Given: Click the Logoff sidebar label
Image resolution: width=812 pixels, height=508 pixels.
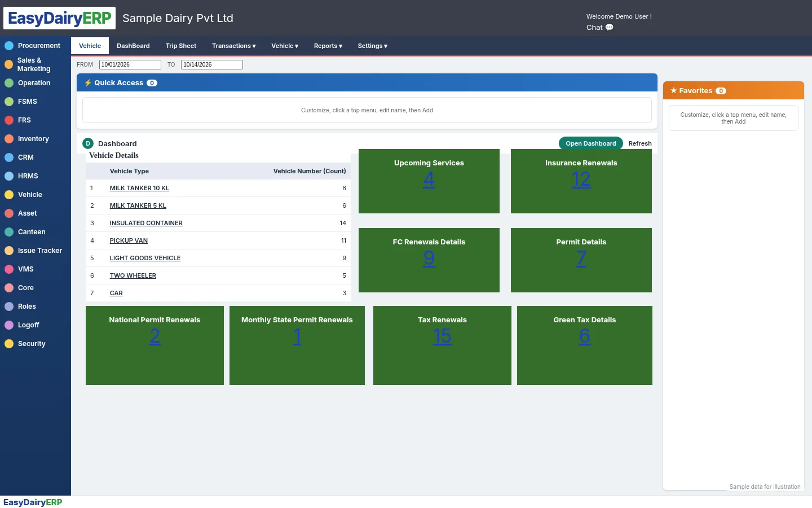Looking at the screenshot, I should click(29, 325).
